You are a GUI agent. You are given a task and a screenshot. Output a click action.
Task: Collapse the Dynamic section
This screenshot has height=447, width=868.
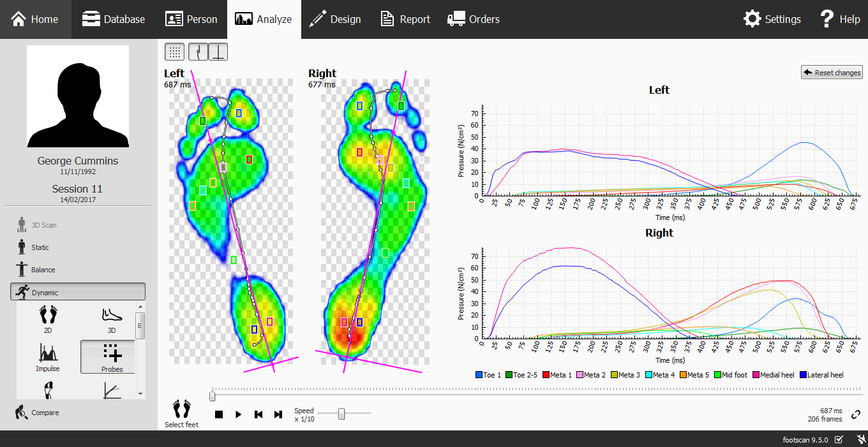[77, 291]
